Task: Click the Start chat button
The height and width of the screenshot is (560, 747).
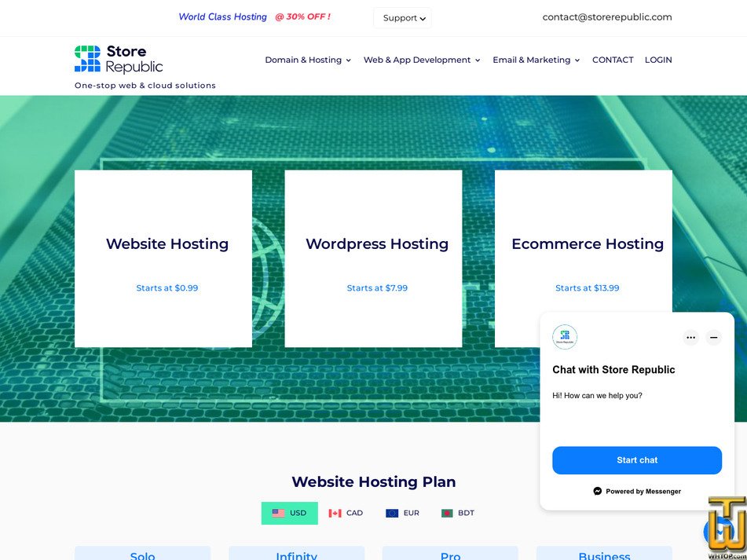Action: (x=637, y=460)
